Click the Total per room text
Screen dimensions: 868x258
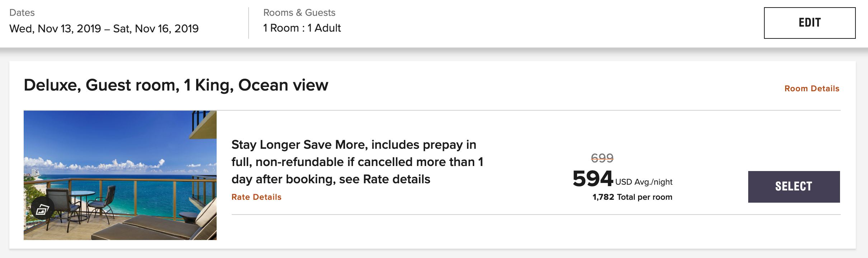tap(645, 197)
